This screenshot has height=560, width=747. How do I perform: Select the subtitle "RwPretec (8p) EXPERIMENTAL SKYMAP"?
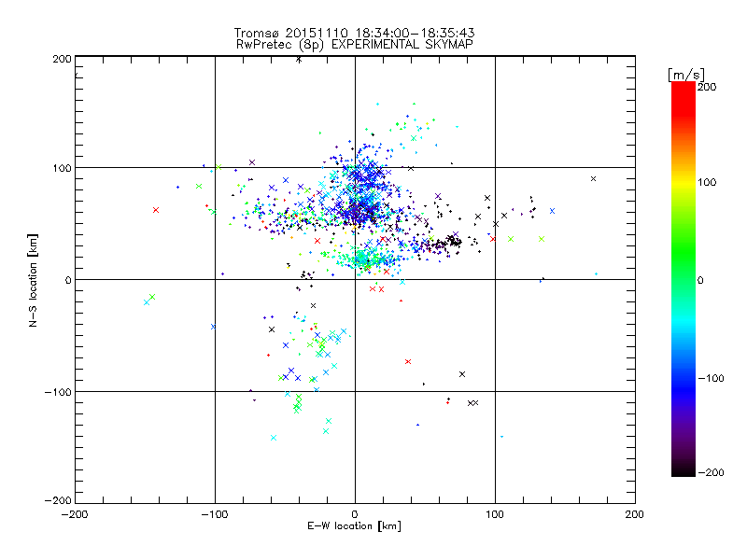[355, 45]
